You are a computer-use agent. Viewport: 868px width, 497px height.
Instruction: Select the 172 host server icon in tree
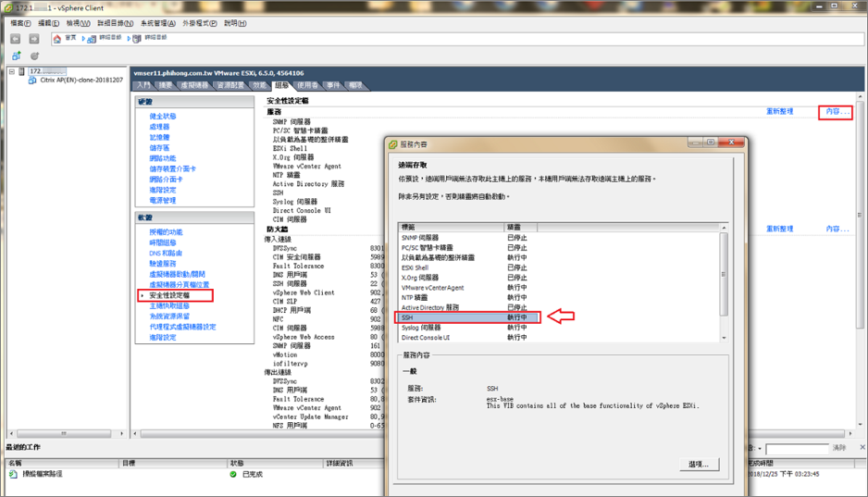21,71
